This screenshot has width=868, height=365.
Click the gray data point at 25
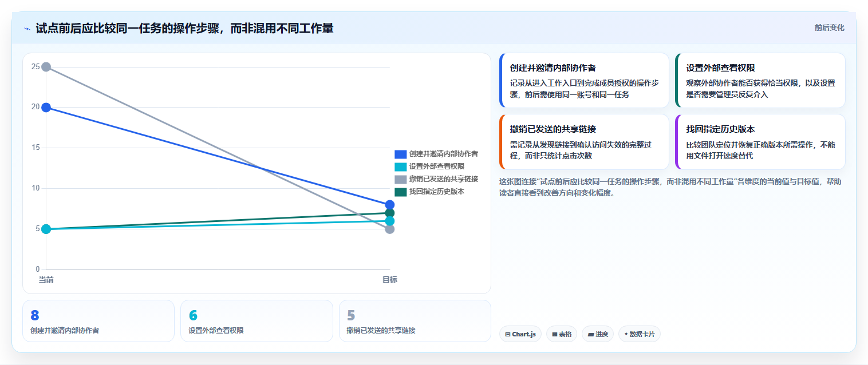click(46, 67)
